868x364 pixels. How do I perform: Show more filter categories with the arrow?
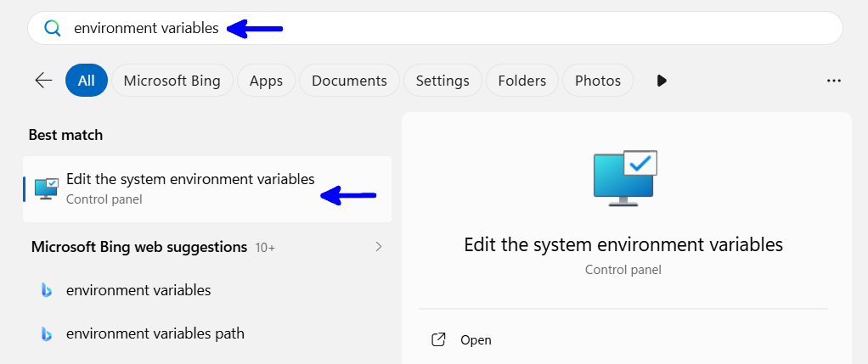[662, 81]
